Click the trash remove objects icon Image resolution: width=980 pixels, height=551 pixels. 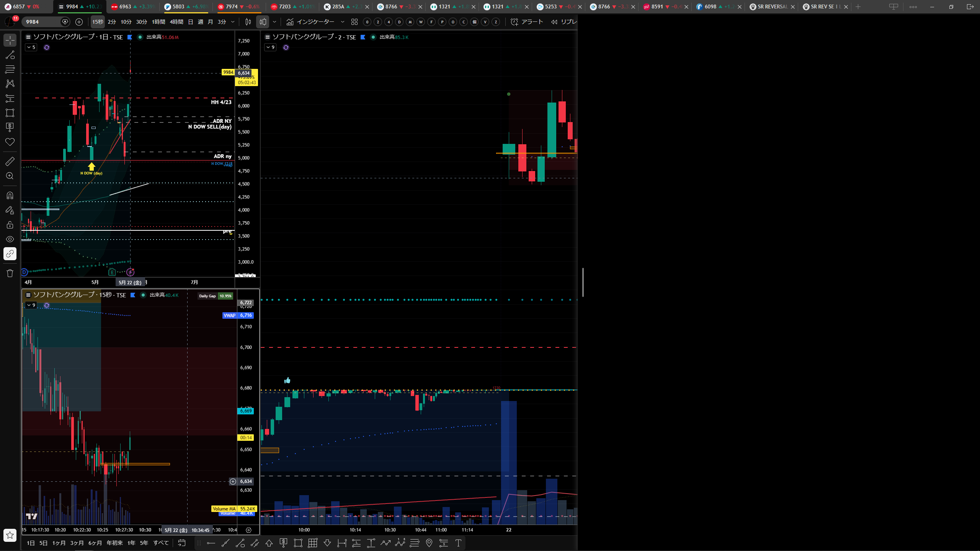tap(10, 273)
